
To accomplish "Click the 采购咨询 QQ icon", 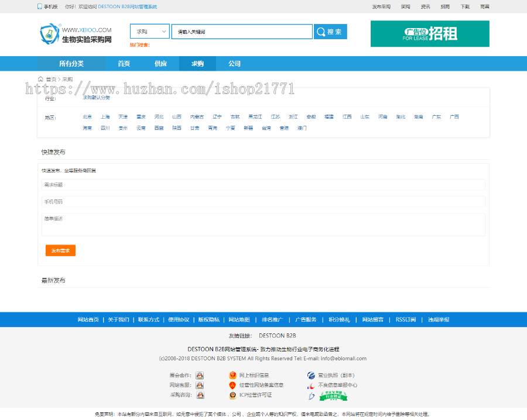I will tap(199, 394).
